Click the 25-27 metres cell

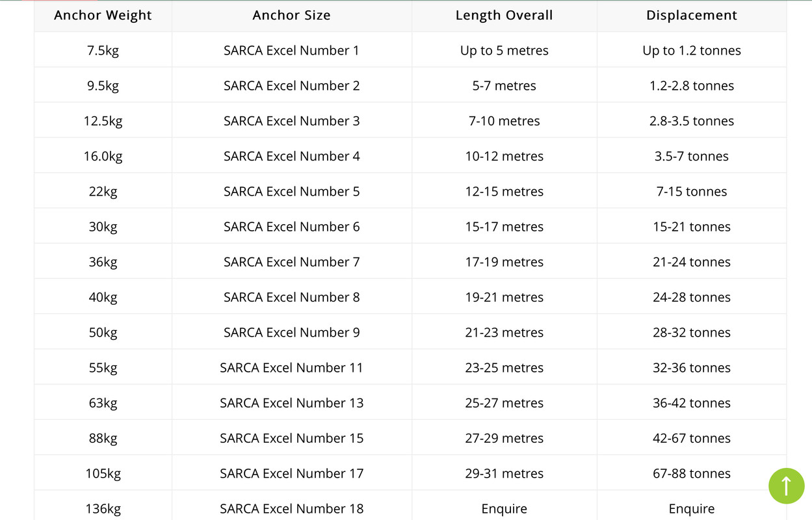[x=504, y=402]
